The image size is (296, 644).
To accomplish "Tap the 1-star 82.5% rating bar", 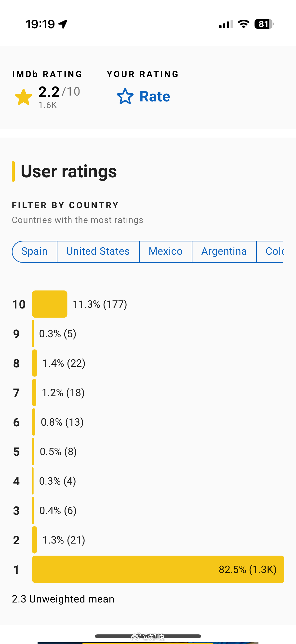I will click(x=158, y=569).
